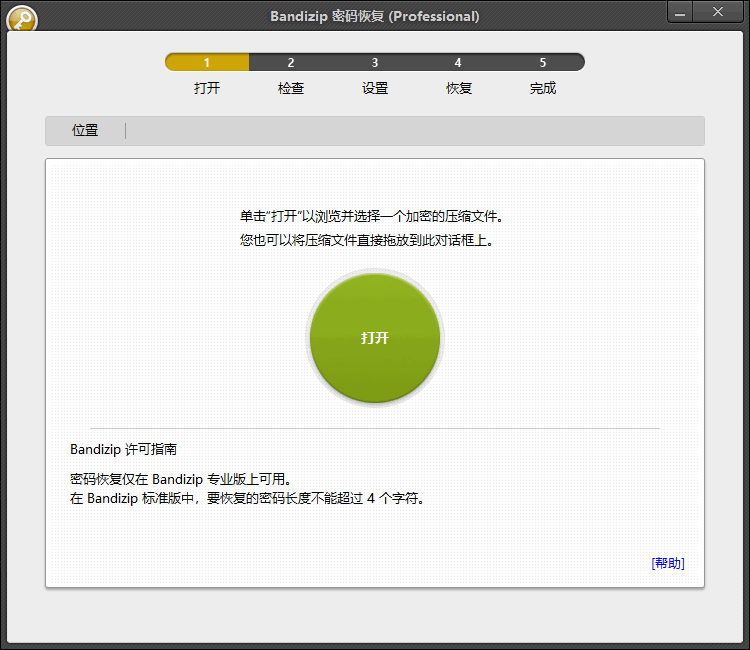Go to step 5 in the progress bar
The image size is (750, 650).
tap(542, 62)
